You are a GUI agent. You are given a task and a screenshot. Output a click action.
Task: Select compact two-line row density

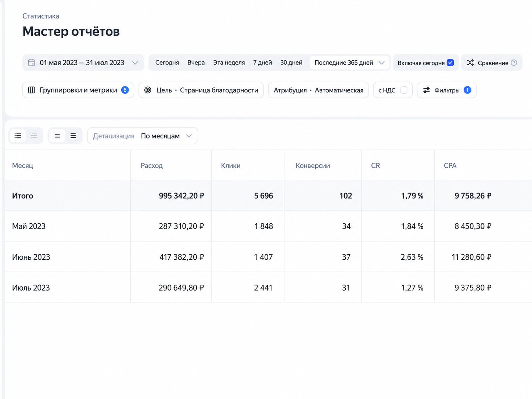coord(57,136)
